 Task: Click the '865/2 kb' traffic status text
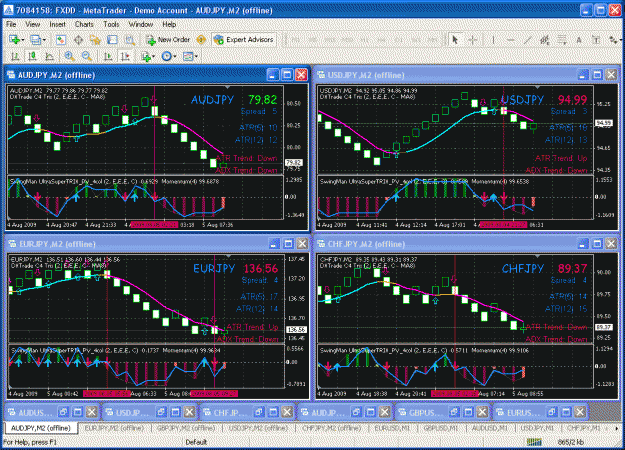point(570,442)
